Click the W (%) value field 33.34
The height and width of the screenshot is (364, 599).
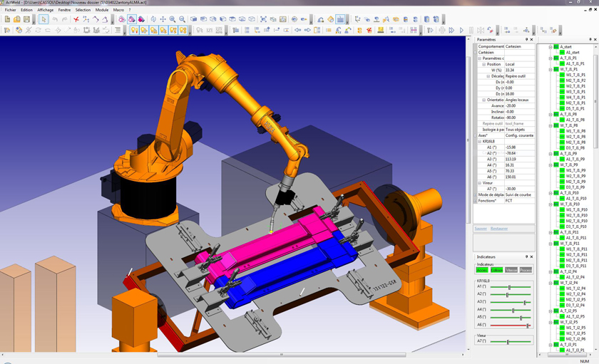coord(520,71)
